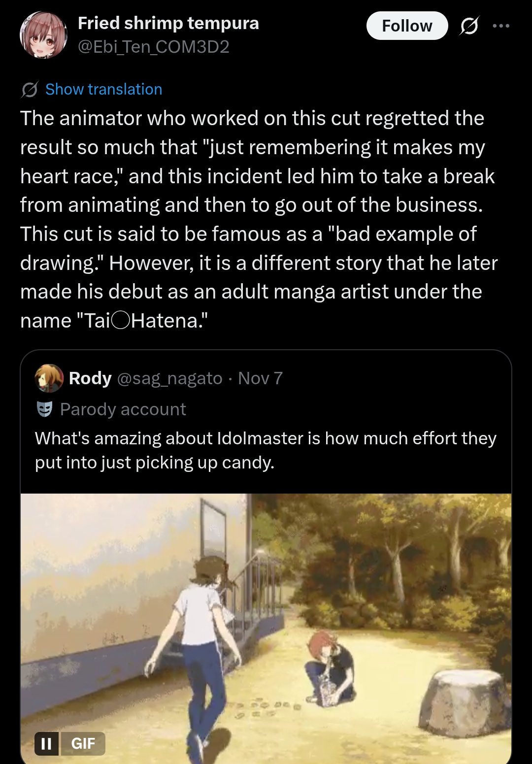The image size is (532, 764).
Task: Click the Follow button
Action: [407, 26]
